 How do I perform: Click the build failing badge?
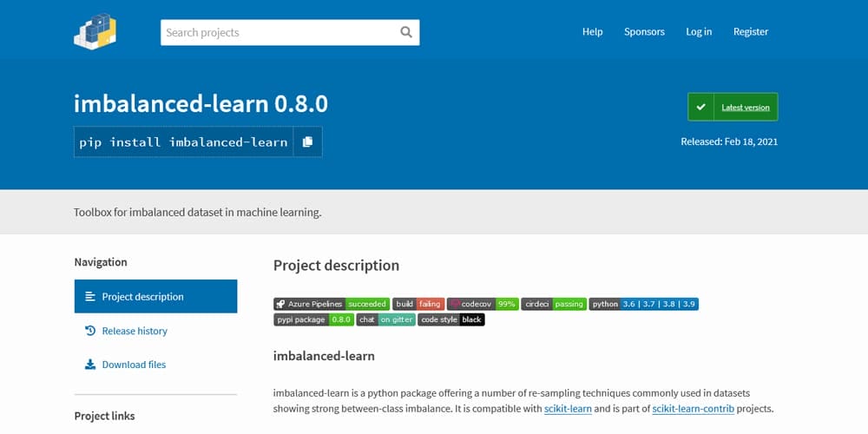[418, 304]
